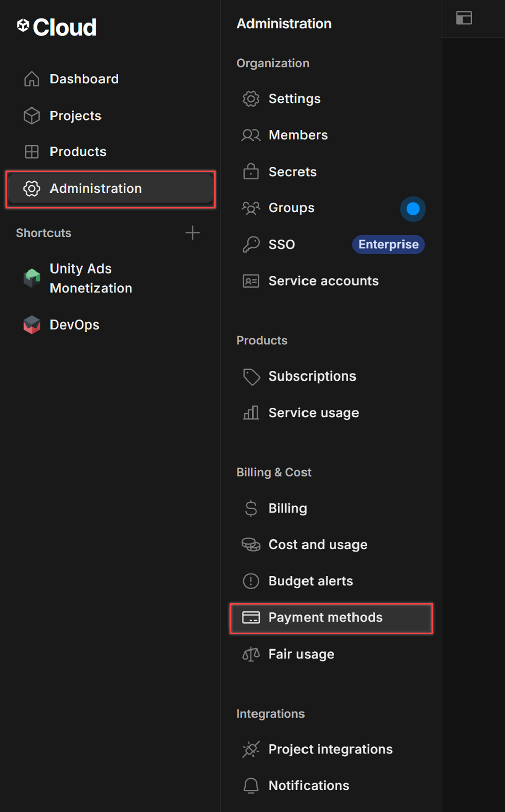Image resolution: width=505 pixels, height=812 pixels.
Task: Go to Service accounts
Action: [331, 281]
